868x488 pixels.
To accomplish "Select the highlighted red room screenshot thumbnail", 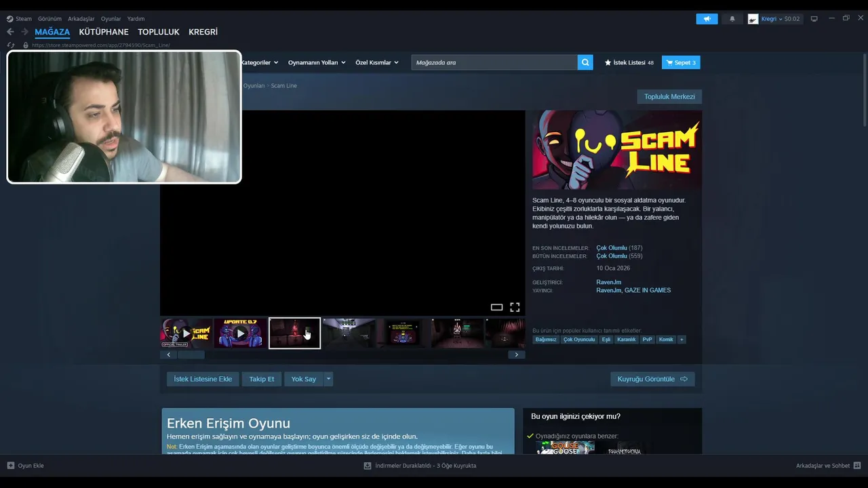I will [294, 333].
